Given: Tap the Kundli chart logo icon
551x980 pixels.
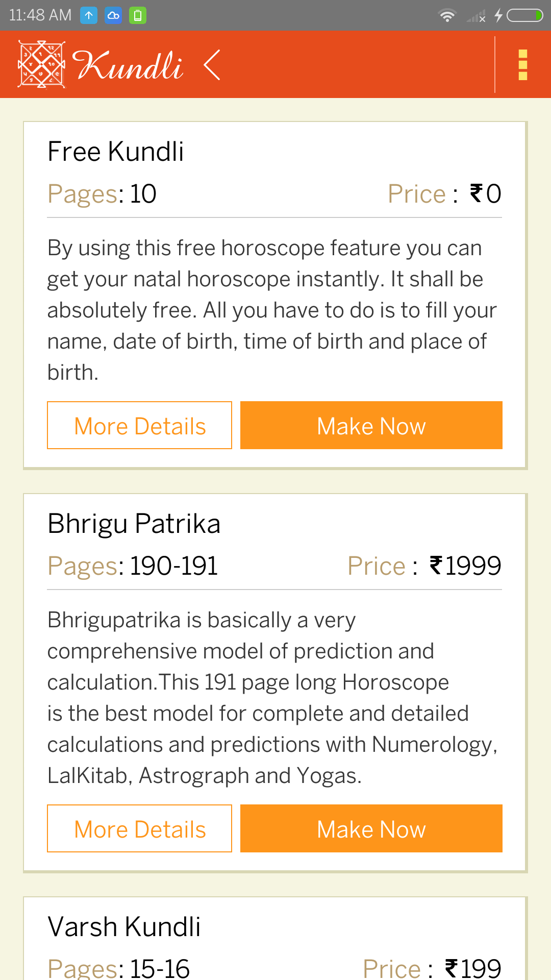Looking at the screenshot, I should click(x=41, y=64).
